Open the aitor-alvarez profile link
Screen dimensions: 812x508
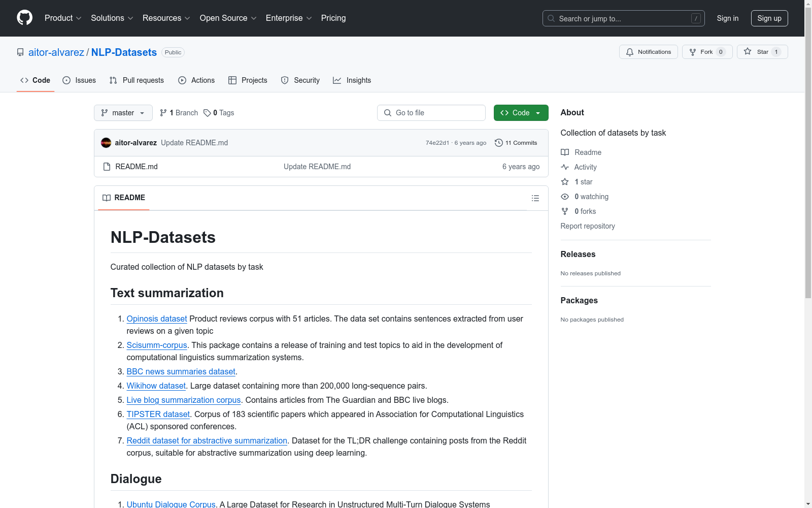tap(56, 52)
